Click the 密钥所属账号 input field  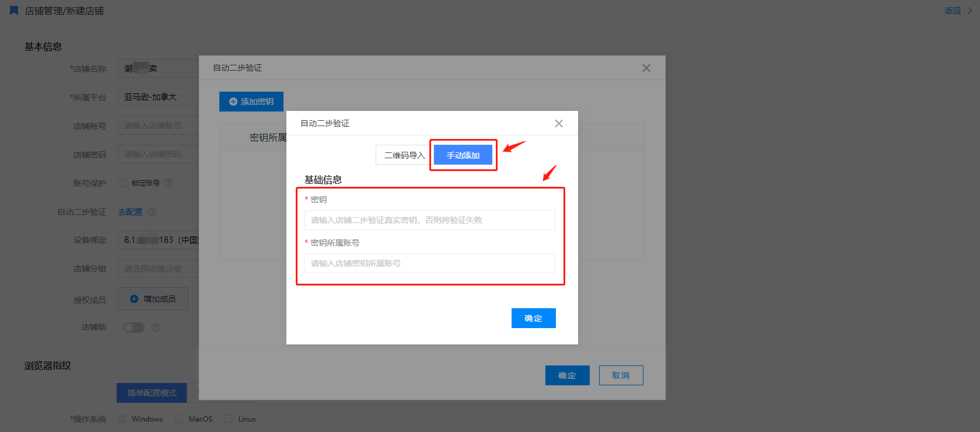click(x=429, y=263)
